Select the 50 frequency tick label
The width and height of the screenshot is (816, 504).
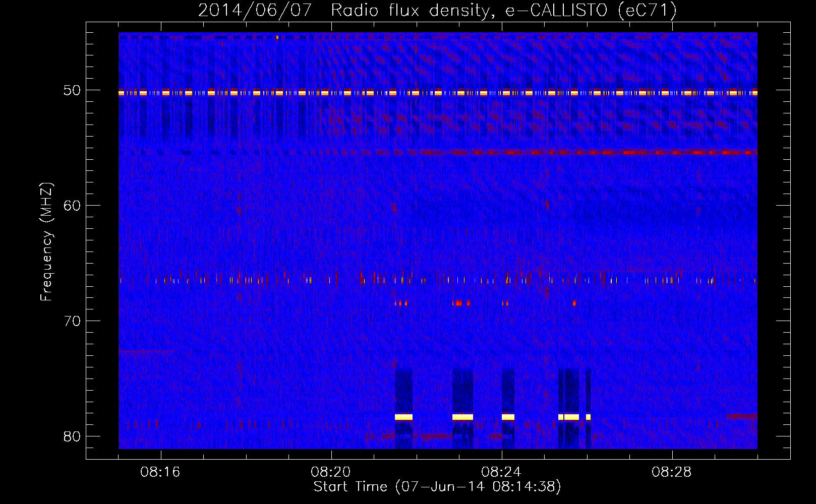point(72,91)
